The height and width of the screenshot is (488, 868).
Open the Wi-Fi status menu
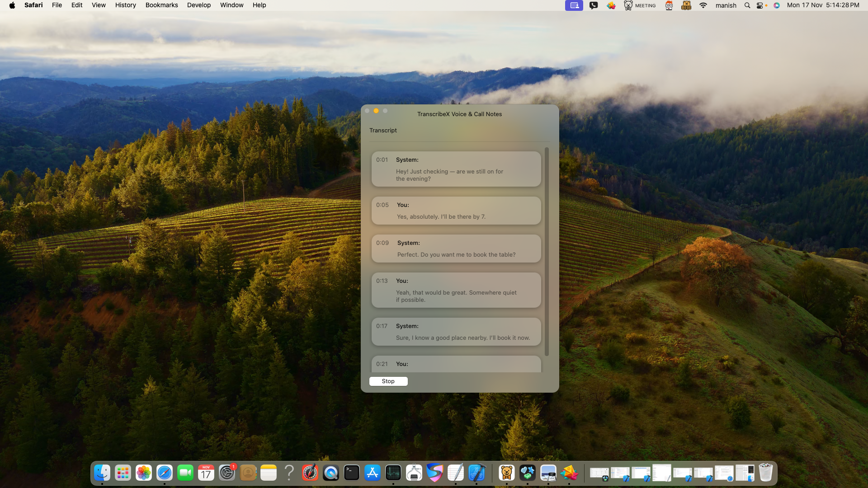703,5
